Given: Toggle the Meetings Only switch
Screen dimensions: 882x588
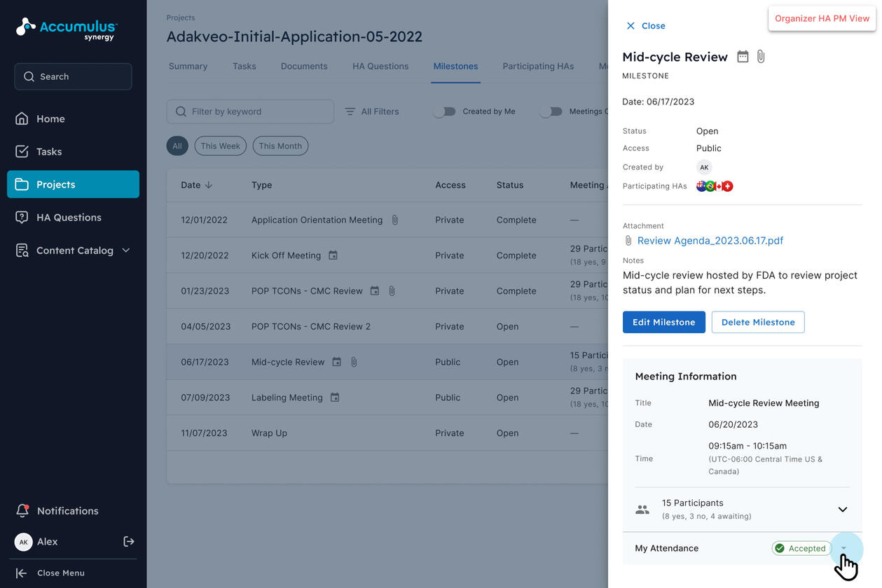Looking at the screenshot, I should click(x=551, y=111).
